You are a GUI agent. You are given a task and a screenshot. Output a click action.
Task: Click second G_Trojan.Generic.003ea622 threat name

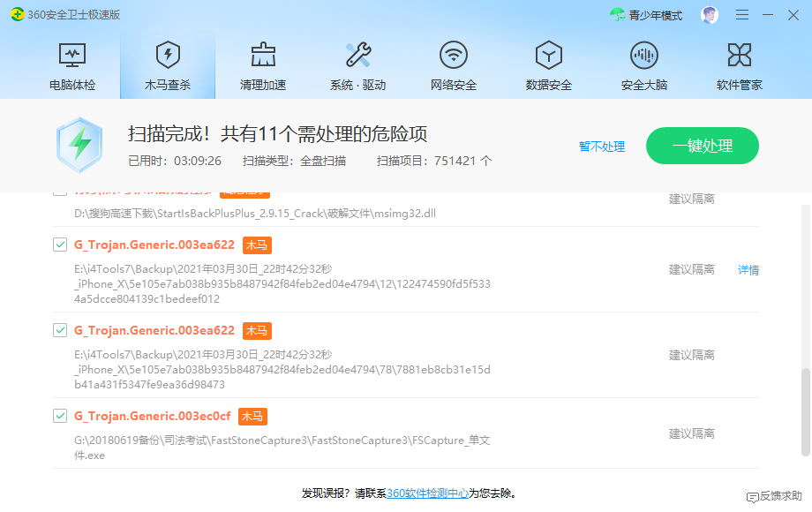click(x=154, y=330)
